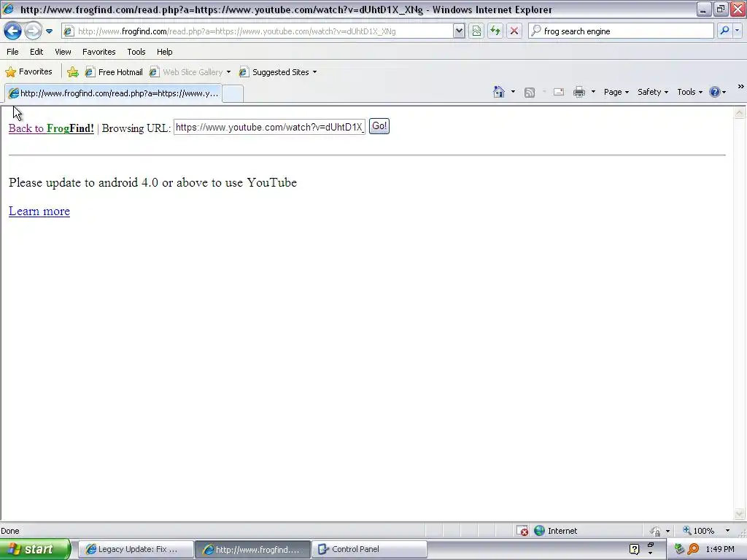Click the scrollbar up arrow

(x=740, y=113)
